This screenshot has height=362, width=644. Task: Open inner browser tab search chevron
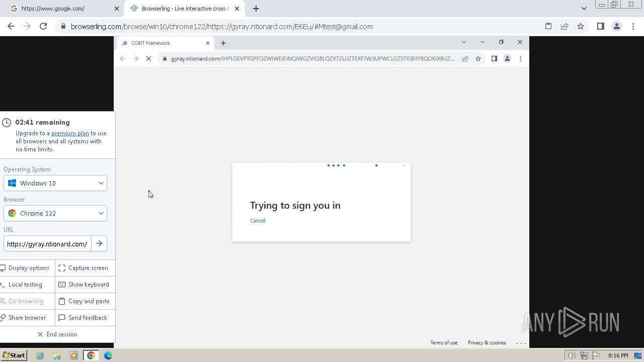[x=464, y=42]
